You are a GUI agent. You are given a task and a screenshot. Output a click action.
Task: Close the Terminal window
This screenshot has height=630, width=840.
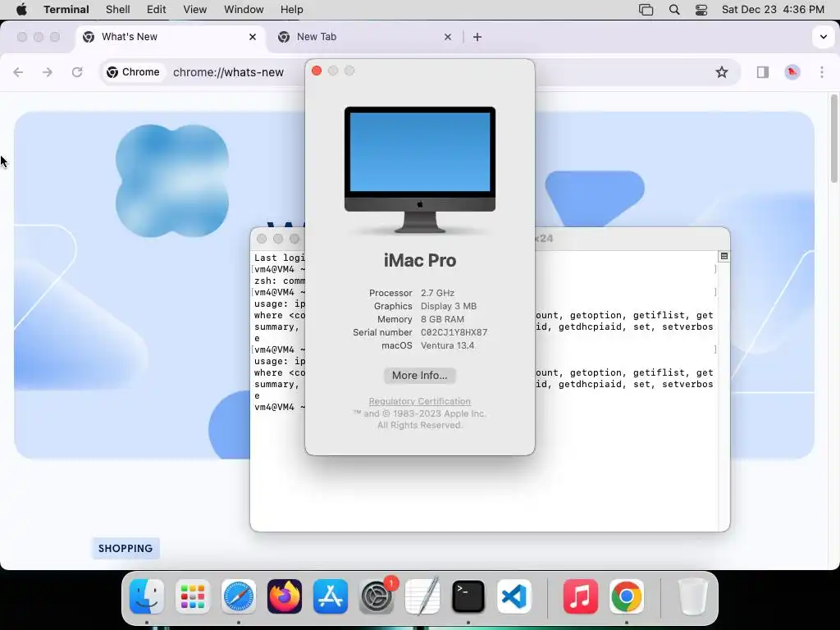click(262, 239)
